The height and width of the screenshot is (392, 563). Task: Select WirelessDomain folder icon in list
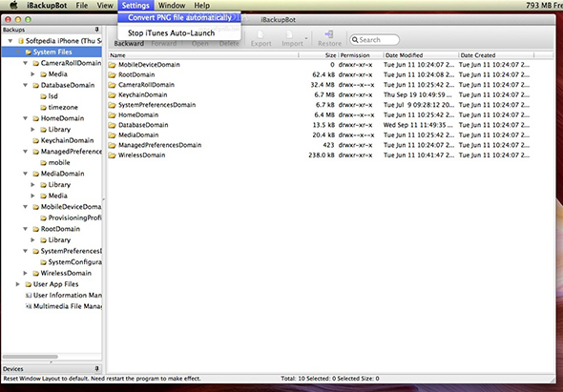(112, 155)
